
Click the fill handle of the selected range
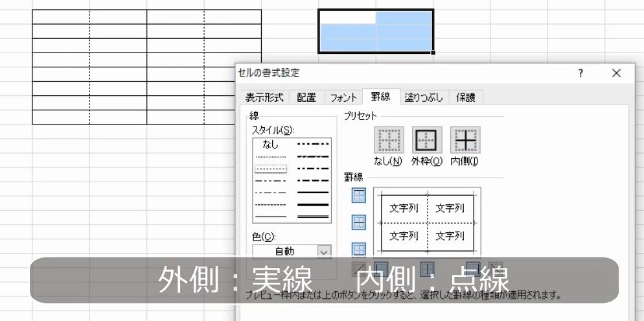click(433, 53)
